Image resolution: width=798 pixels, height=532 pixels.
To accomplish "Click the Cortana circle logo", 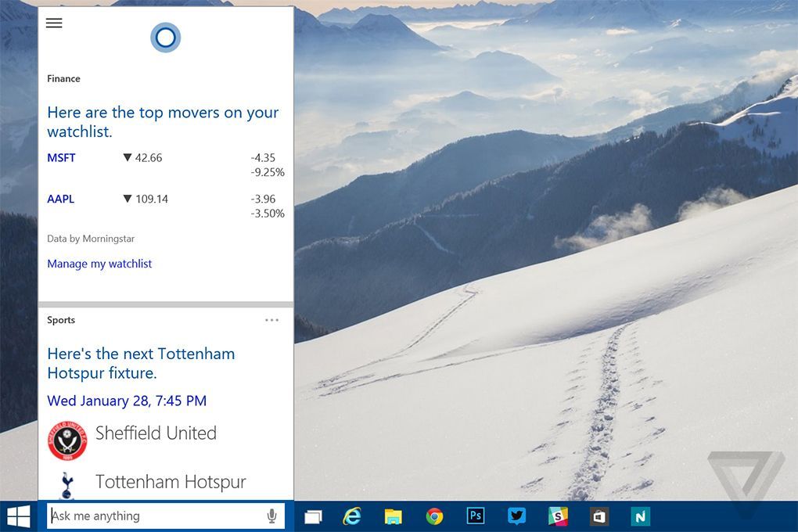I will 165,38.
